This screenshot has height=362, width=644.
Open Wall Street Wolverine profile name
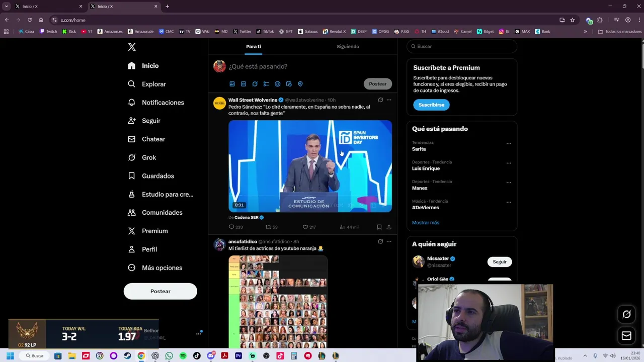point(253,100)
